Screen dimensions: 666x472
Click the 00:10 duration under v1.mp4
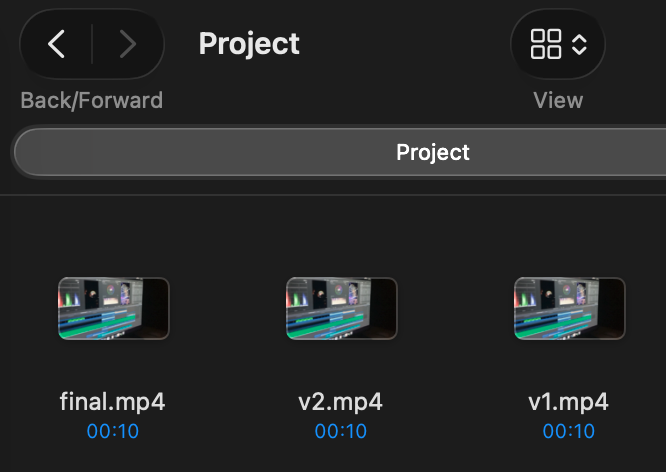click(569, 432)
